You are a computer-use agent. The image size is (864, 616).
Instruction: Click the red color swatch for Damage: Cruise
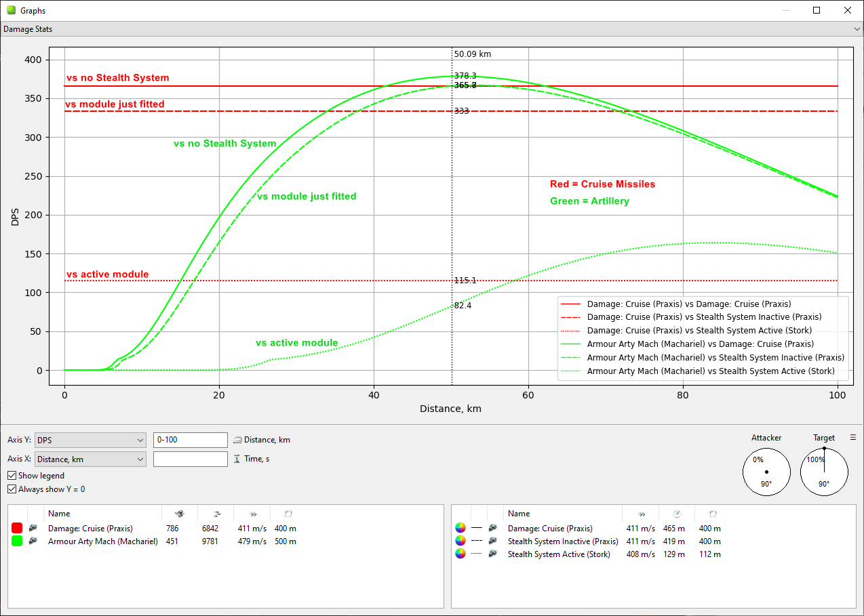(17, 529)
